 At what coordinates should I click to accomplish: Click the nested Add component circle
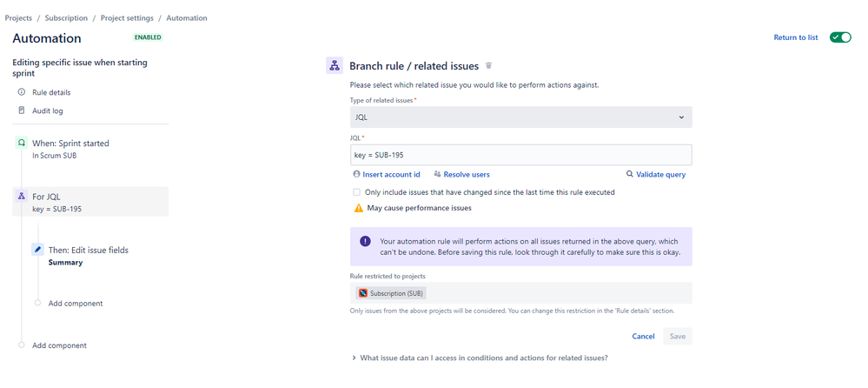[x=37, y=304]
